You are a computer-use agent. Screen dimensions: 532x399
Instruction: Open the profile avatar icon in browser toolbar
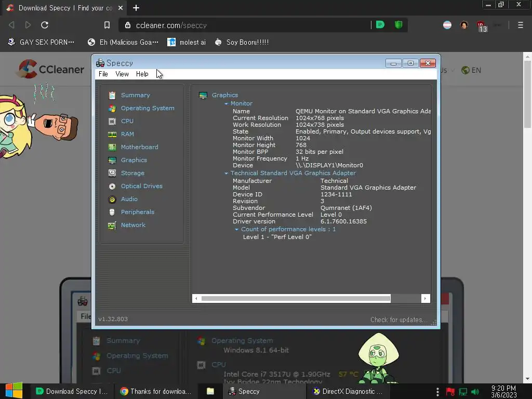(464, 25)
